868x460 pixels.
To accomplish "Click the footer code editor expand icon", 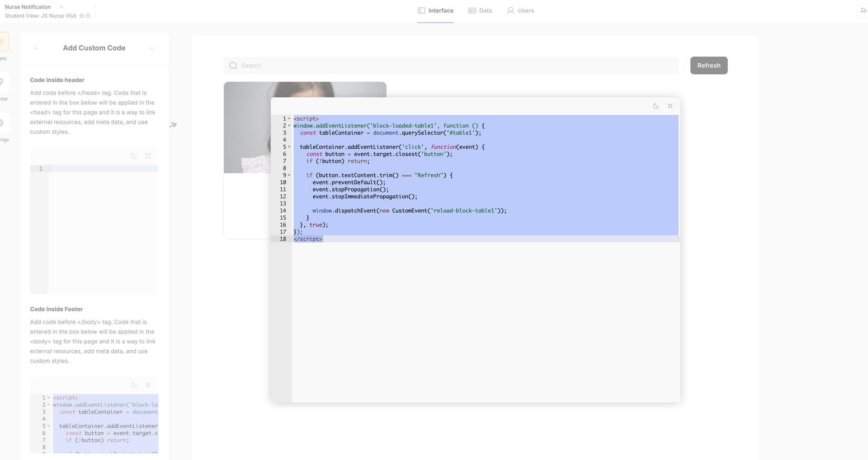I will [x=148, y=385].
